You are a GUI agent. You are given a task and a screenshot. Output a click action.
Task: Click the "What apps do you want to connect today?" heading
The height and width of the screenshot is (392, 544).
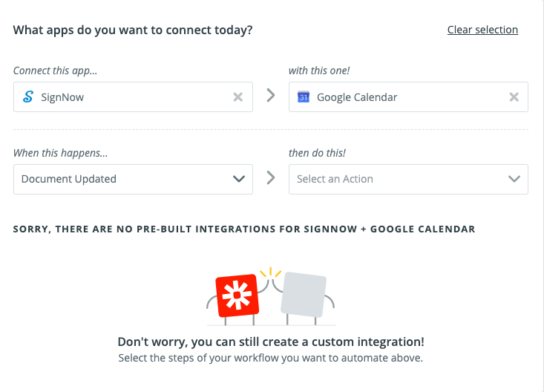click(x=133, y=30)
